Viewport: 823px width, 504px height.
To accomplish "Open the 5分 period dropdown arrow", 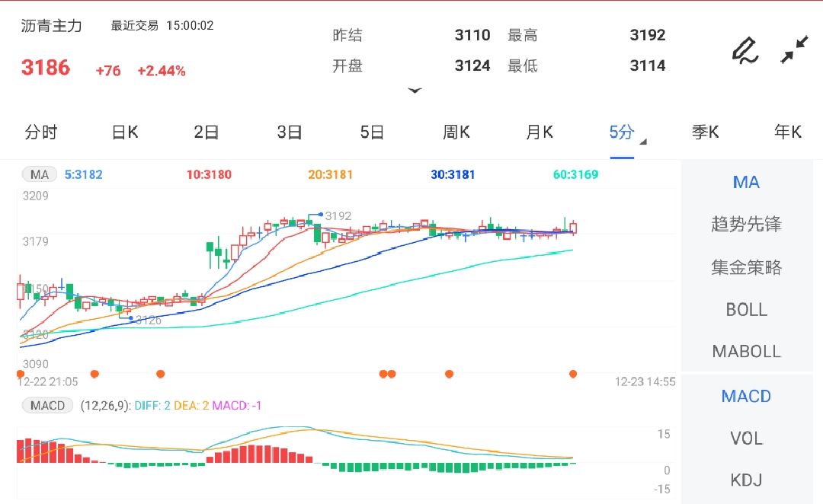I will pos(642,141).
